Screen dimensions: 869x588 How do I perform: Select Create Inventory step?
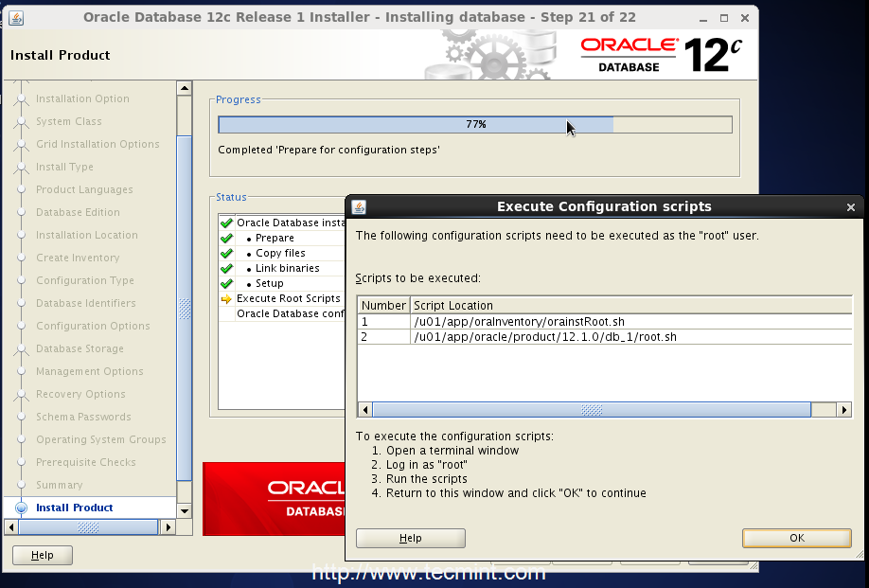click(78, 258)
